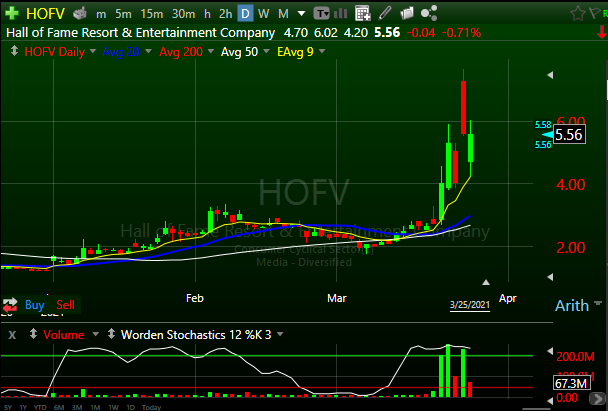Select the Weekly 'W' time frame

[264, 14]
